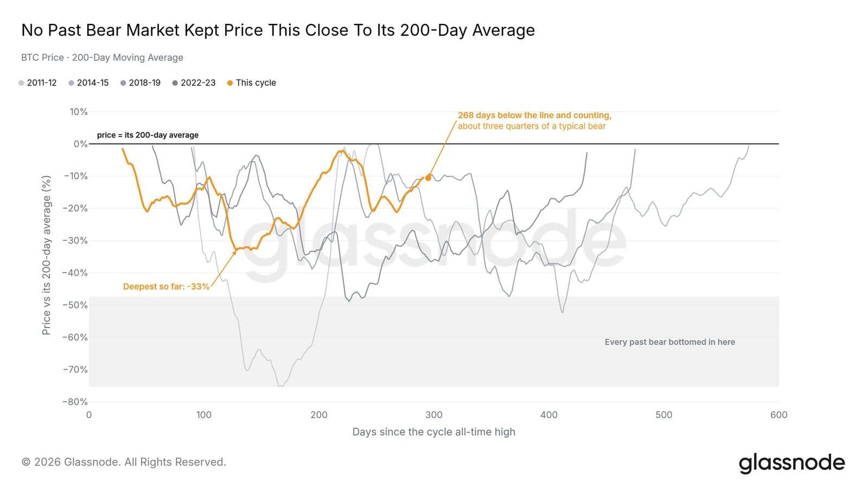Click the BTC Price 200-Day Moving Average subtitle
The width and height of the screenshot is (868, 488).
(102, 57)
